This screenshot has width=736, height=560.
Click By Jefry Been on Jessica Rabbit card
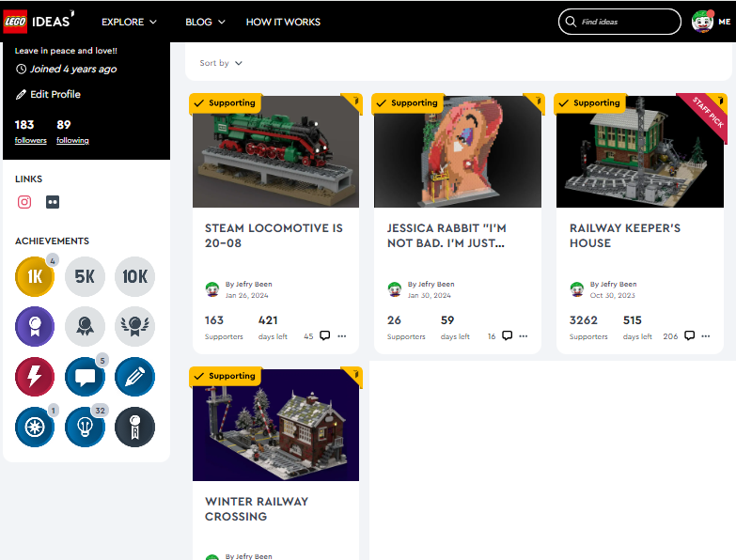coord(431,284)
